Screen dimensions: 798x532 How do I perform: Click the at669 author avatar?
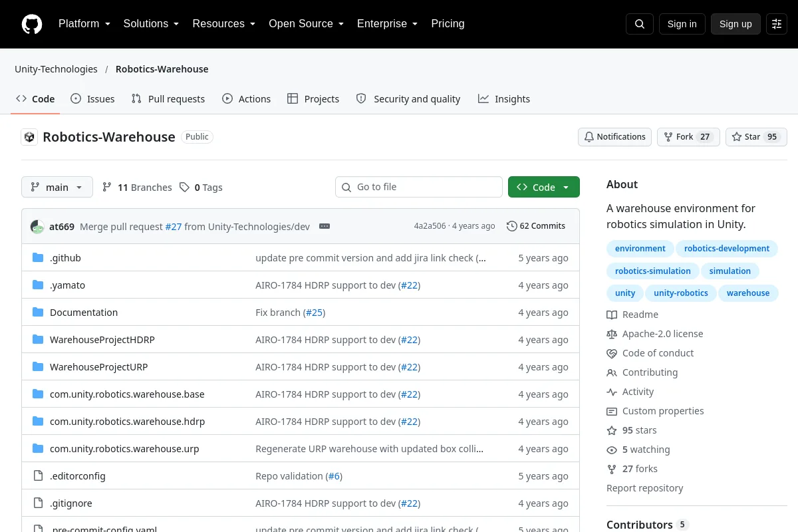coord(37,227)
